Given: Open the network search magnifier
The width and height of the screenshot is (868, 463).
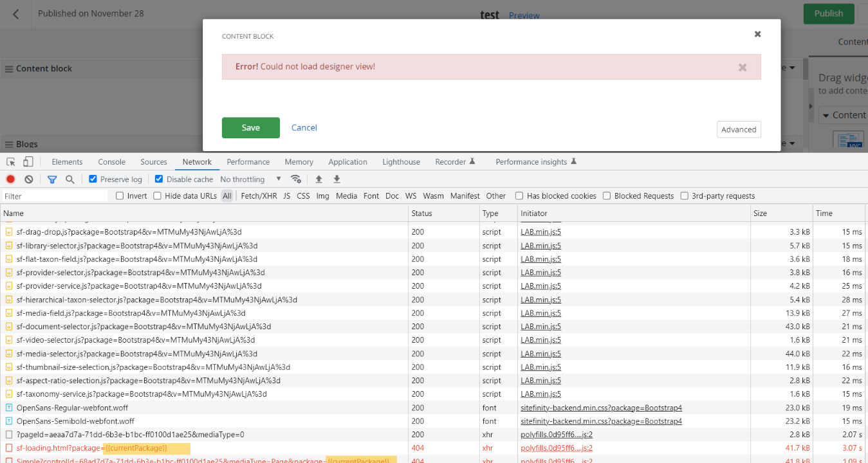Looking at the screenshot, I should [70, 179].
